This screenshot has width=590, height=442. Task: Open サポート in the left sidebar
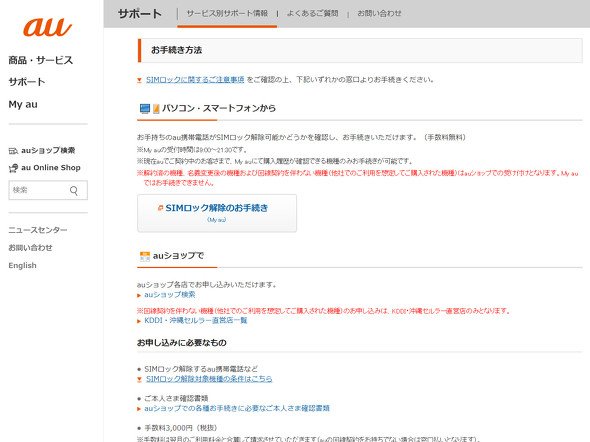point(27,82)
